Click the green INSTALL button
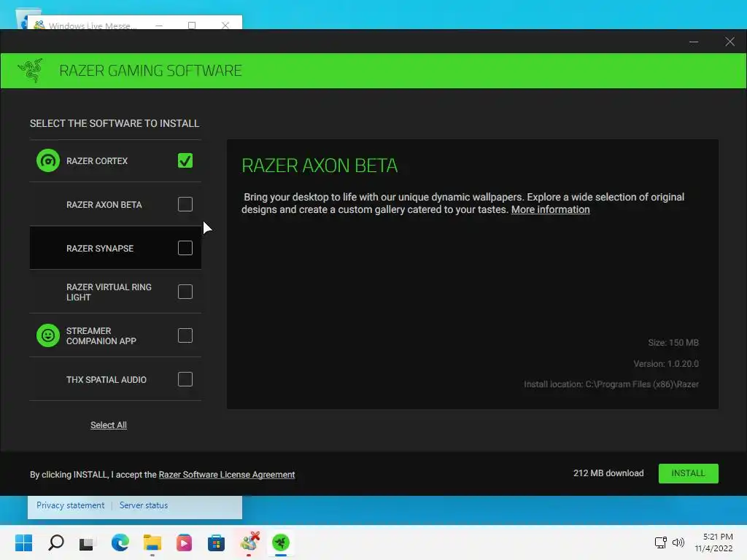This screenshot has height=560, width=747. pos(688,473)
